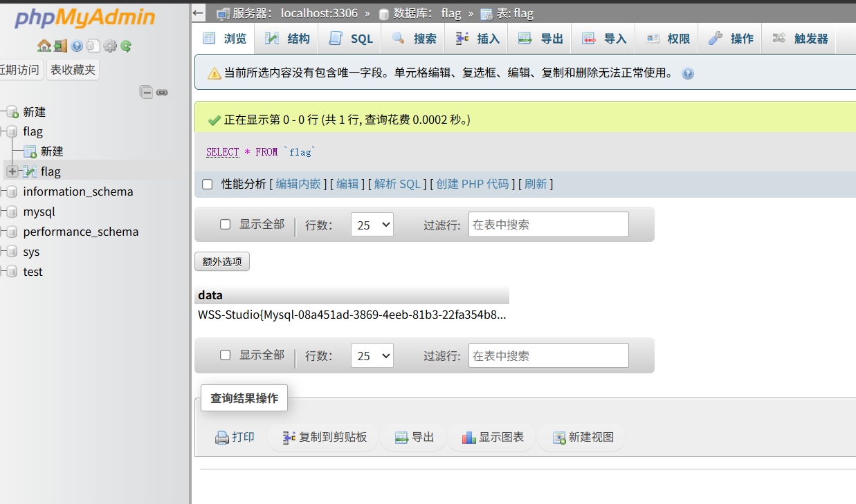Check lower 显示全部 checkbox

coord(225,355)
